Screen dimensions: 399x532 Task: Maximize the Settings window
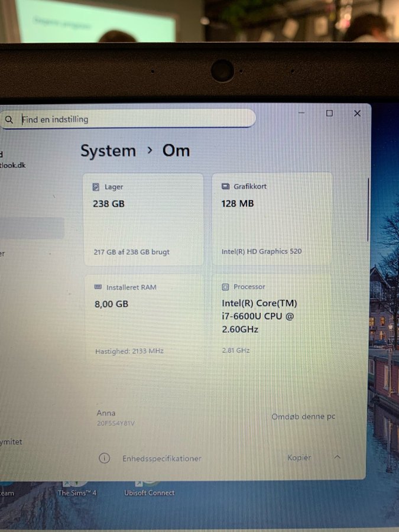tap(329, 113)
